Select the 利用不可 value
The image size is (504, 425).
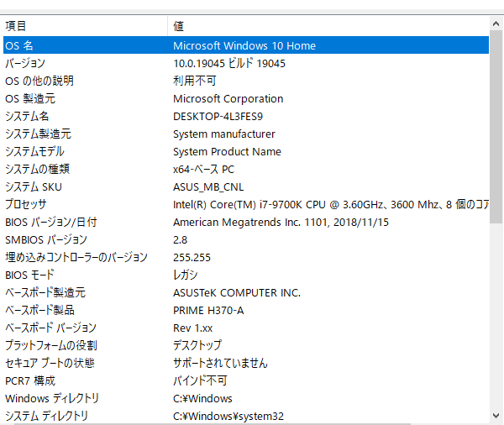195,81
